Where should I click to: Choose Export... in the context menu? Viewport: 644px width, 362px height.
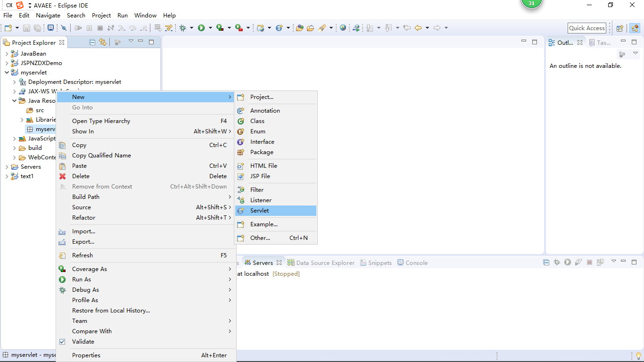[145, 242]
